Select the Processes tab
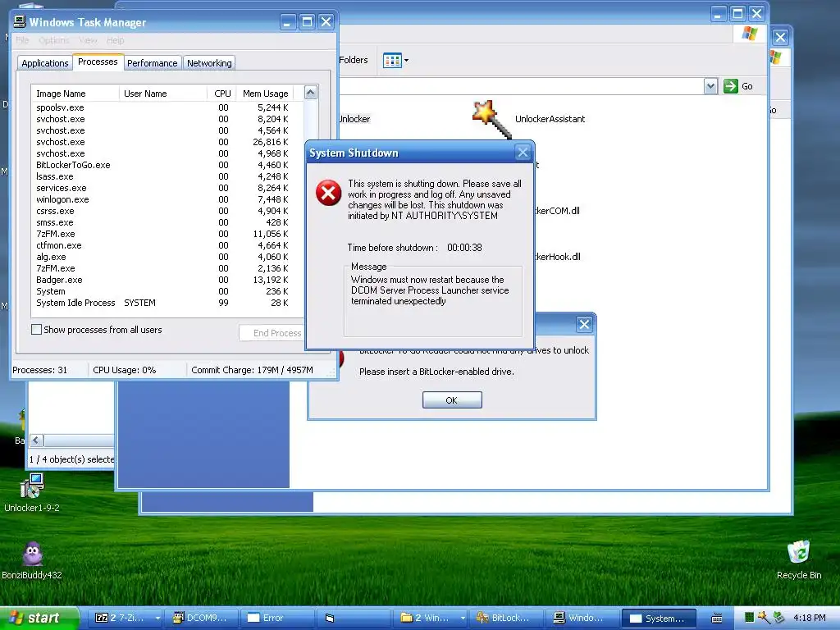 coord(98,62)
